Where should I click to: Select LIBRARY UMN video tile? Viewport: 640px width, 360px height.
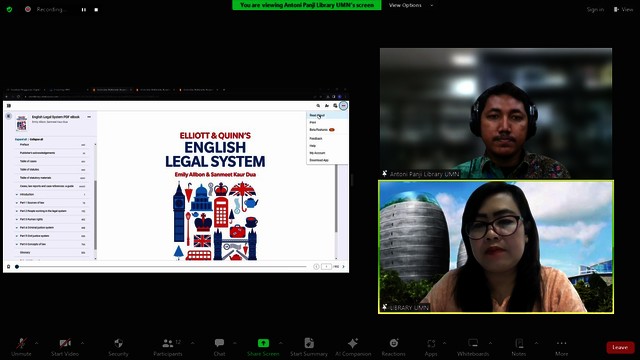[x=496, y=247]
